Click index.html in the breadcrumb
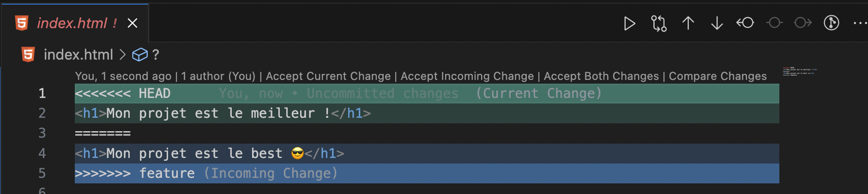The height and width of the screenshot is (194, 868). [x=78, y=55]
